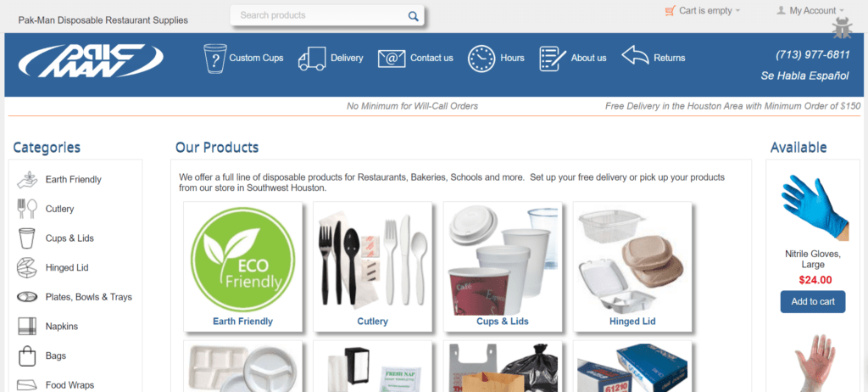Add Nitrile Gloves Large to cart
Viewport: 868px width, 392px height.
[813, 301]
